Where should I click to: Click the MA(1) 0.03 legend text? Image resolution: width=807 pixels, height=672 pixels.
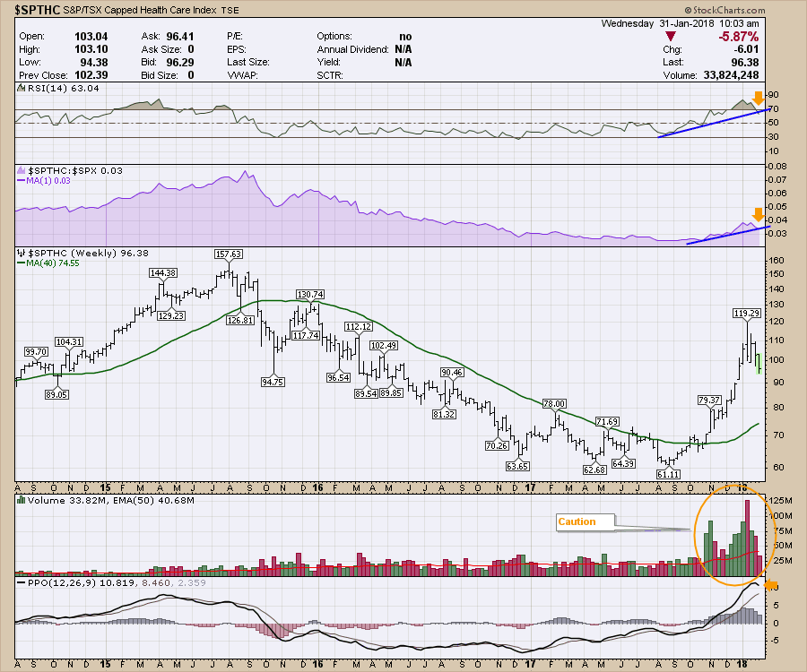(48, 180)
